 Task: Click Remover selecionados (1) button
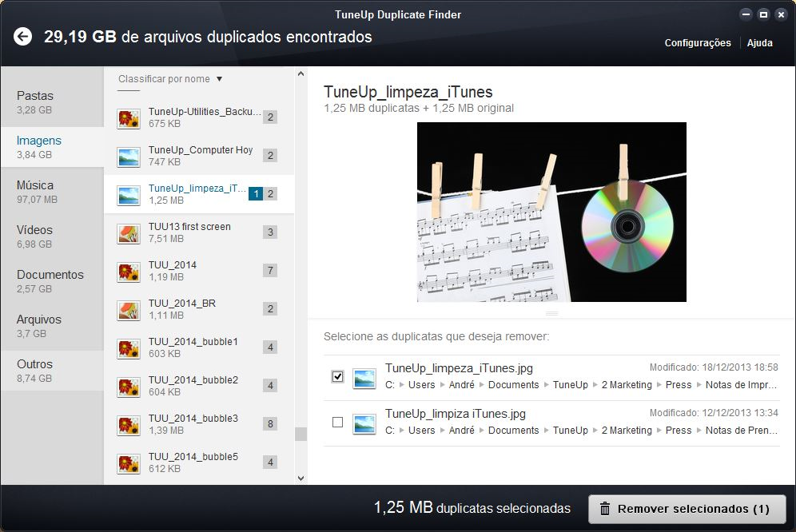point(687,509)
